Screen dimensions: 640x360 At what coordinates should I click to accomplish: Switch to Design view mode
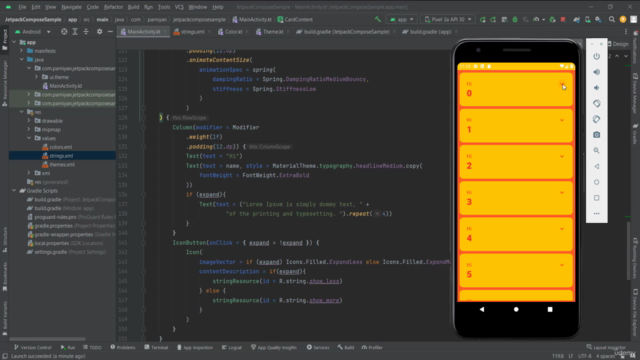(x=618, y=44)
